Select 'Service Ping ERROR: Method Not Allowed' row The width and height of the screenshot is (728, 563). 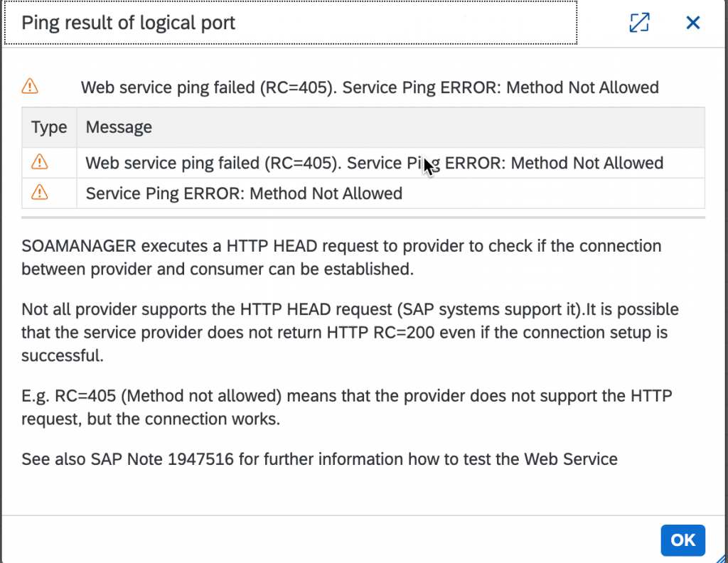pos(363,193)
